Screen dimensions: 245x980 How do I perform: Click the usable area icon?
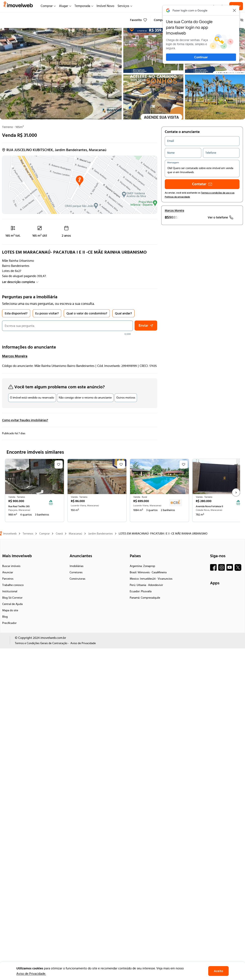pos(40,228)
